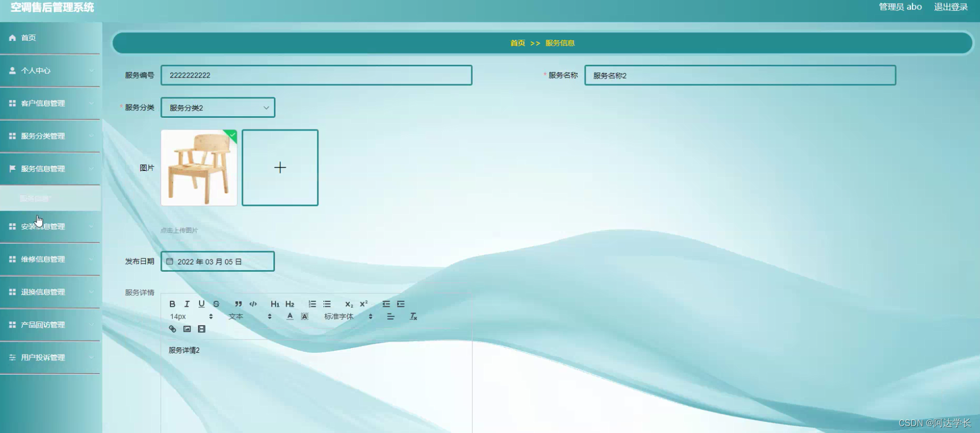The height and width of the screenshot is (433, 980).
Task: Toggle bold formatting in the editor
Action: [172, 304]
